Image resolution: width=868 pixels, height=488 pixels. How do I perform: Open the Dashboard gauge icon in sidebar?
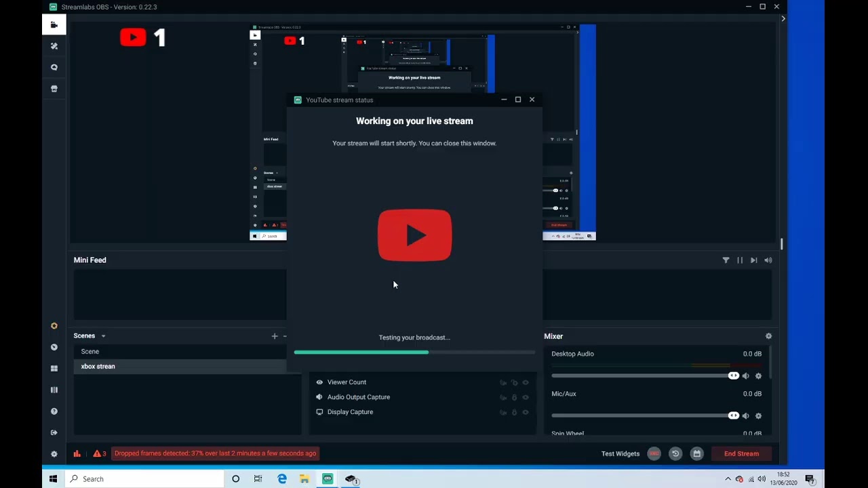54,347
